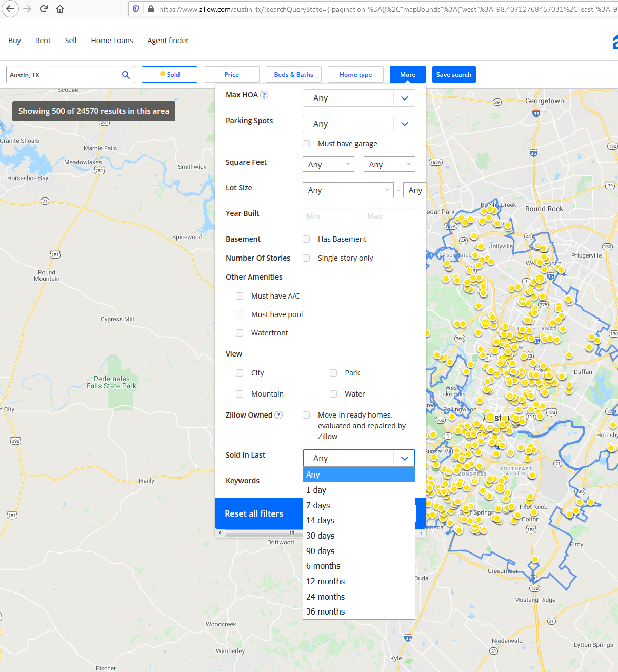The width and height of the screenshot is (618, 672).
Task: Open the Sell navigation link
Action: tap(71, 41)
